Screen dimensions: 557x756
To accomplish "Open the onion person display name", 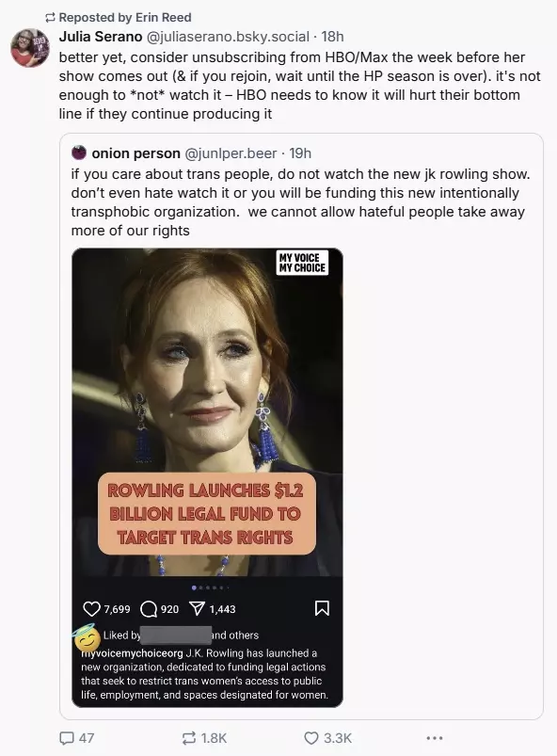I will click(x=135, y=153).
